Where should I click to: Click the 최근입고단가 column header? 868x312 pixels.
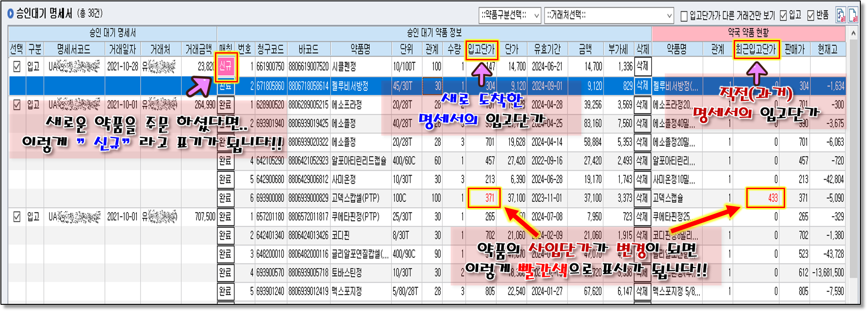(756, 49)
